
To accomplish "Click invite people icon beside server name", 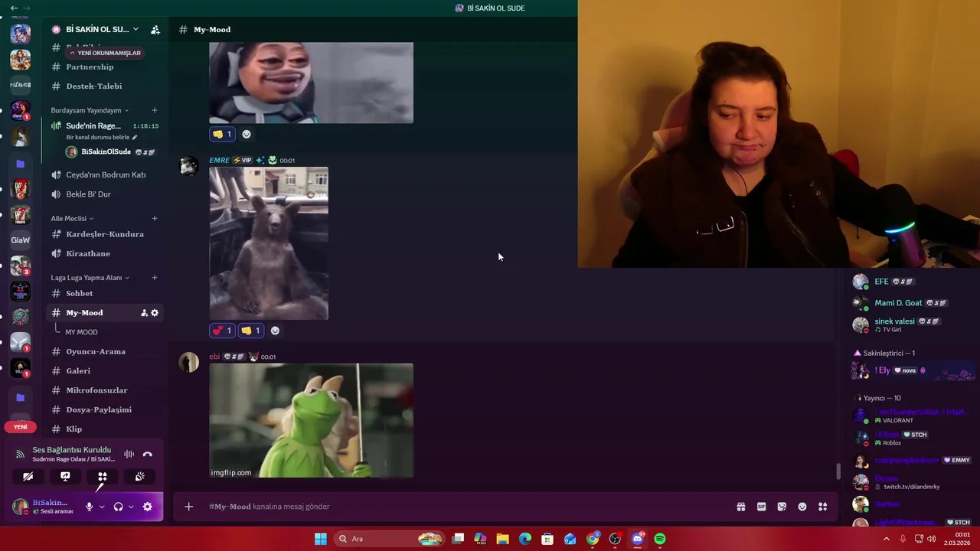I will (155, 30).
